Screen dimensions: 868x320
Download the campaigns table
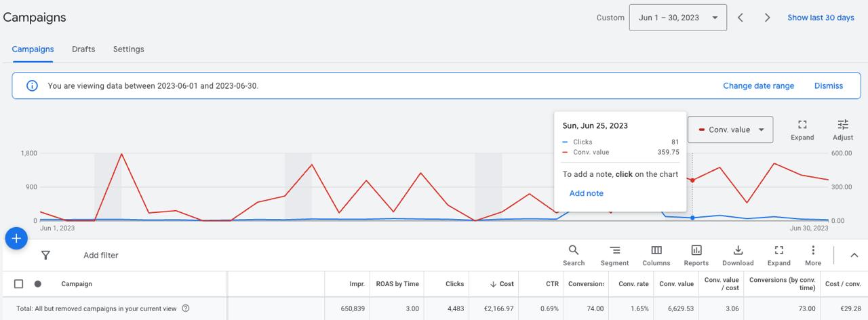(x=738, y=255)
